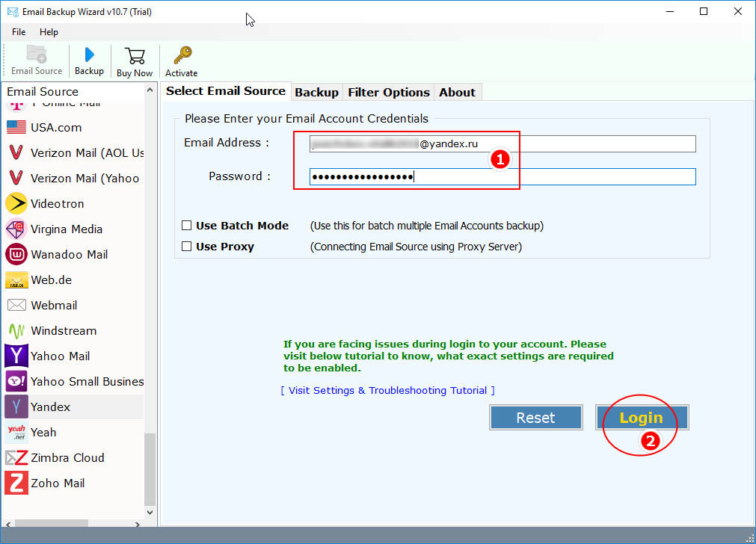
Task: Select the Webmail envelope icon
Action: [x=16, y=305]
